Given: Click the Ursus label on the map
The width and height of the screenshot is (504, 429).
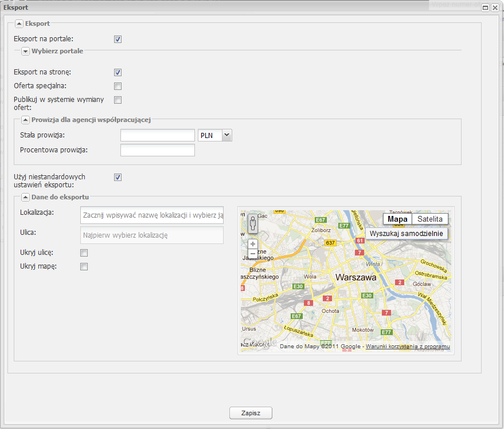Looking at the screenshot, I should (x=249, y=329).
